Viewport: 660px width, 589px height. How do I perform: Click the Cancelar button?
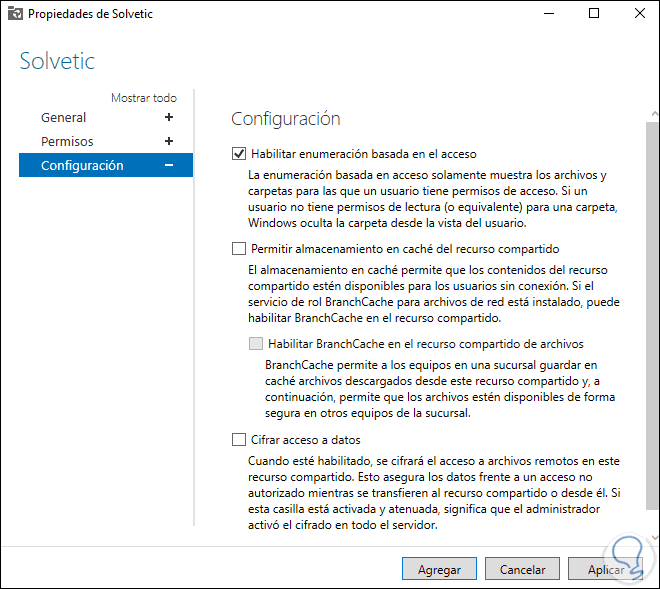point(522,569)
